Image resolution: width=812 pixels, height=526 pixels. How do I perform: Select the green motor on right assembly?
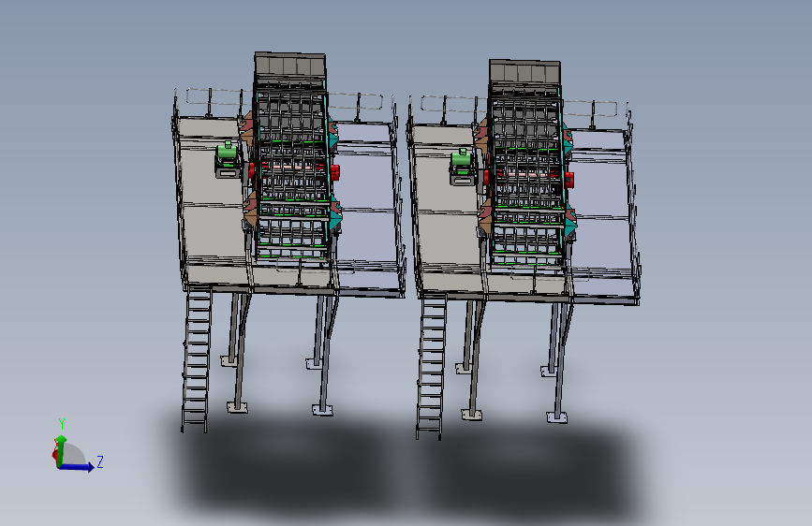coord(462,157)
